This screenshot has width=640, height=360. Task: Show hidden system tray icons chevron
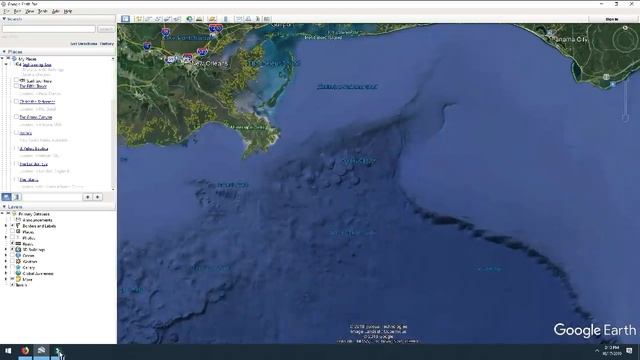pos(597,351)
